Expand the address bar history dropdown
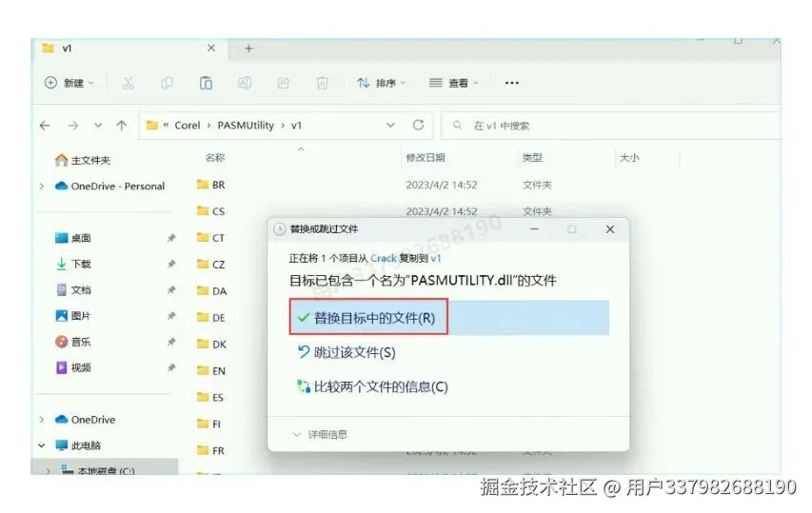The image size is (812, 513). [x=390, y=126]
